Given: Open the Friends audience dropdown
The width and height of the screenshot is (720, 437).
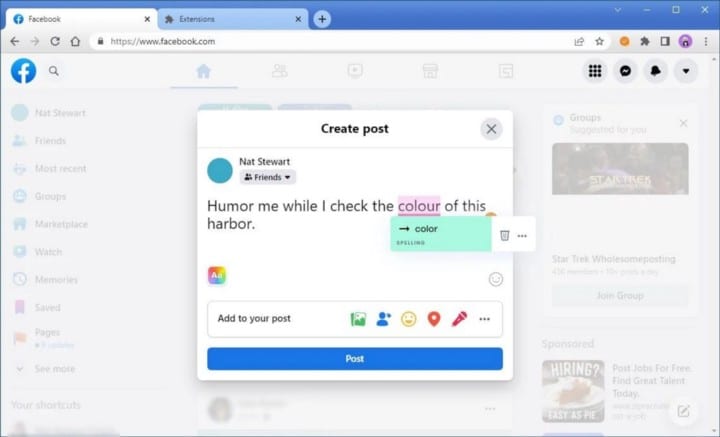Looking at the screenshot, I should [x=268, y=177].
